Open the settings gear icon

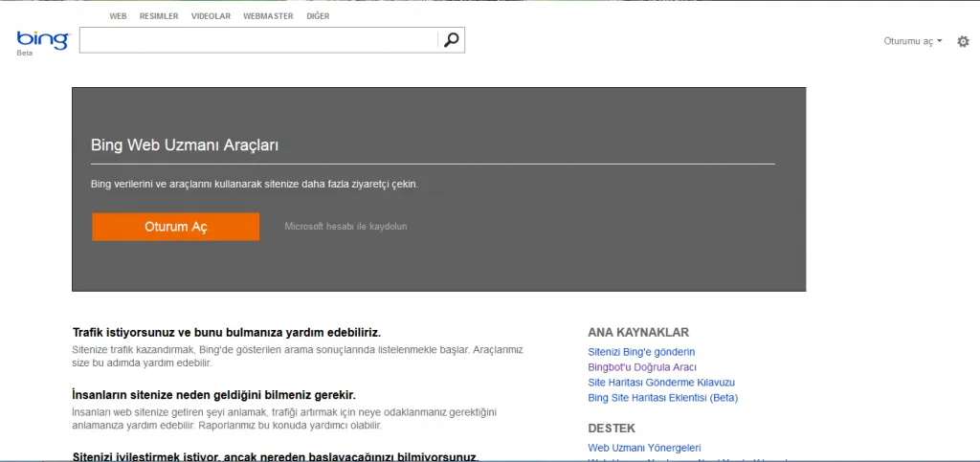tap(963, 41)
